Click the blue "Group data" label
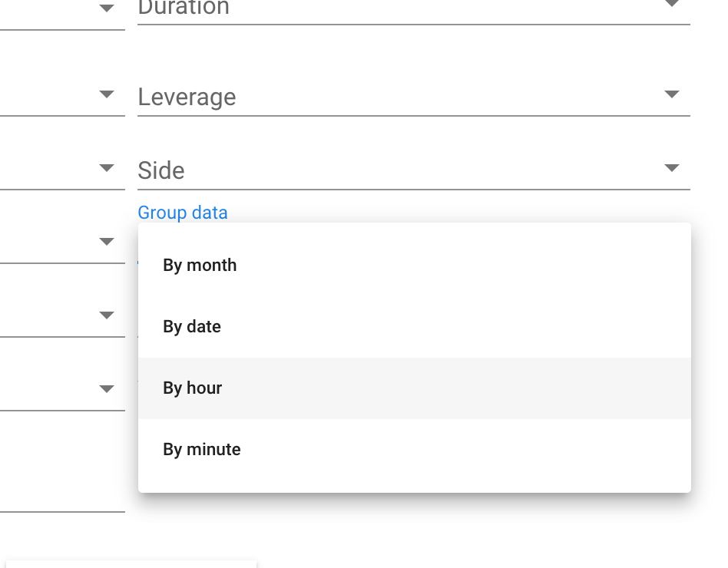 [x=183, y=213]
